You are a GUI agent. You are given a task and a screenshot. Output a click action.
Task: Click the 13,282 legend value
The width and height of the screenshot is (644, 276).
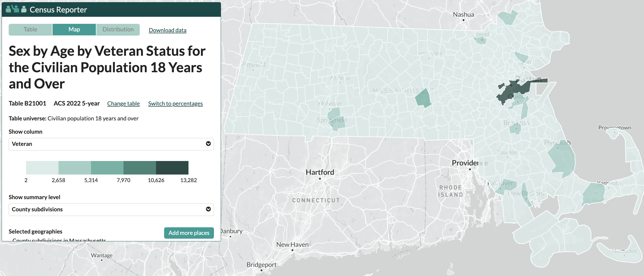pyautogui.click(x=188, y=180)
